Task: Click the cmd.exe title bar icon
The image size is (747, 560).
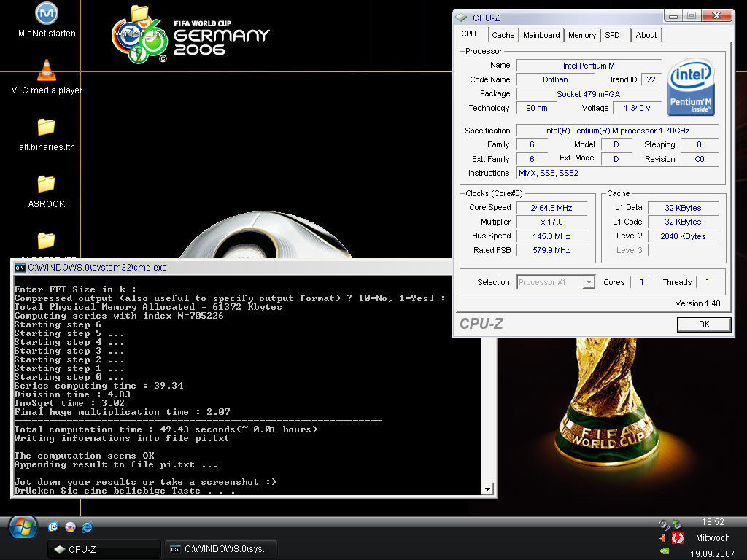Action: pyautogui.click(x=20, y=268)
